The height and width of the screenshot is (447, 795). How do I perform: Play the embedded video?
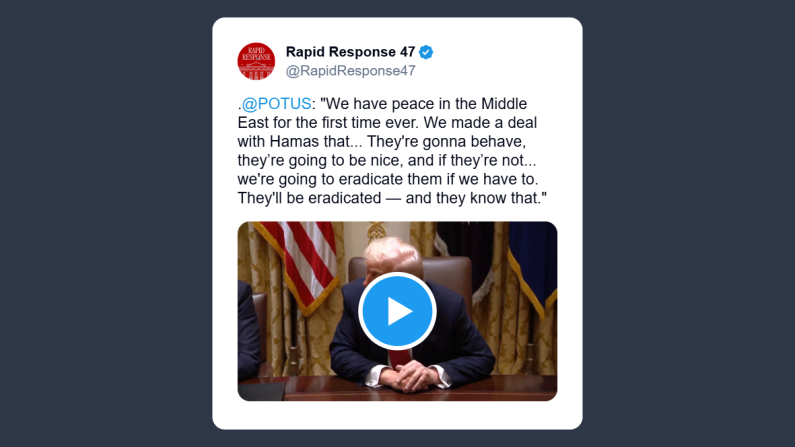pos(397,311)
